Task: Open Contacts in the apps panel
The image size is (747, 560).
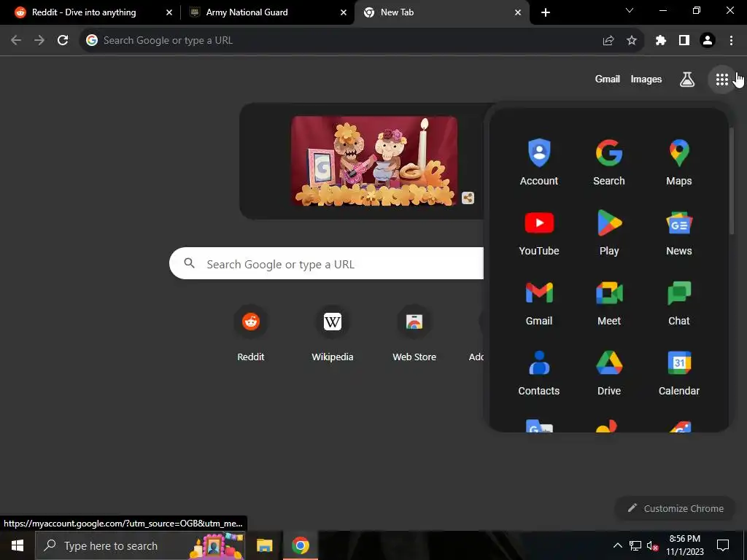Action: tap(539, 373)
